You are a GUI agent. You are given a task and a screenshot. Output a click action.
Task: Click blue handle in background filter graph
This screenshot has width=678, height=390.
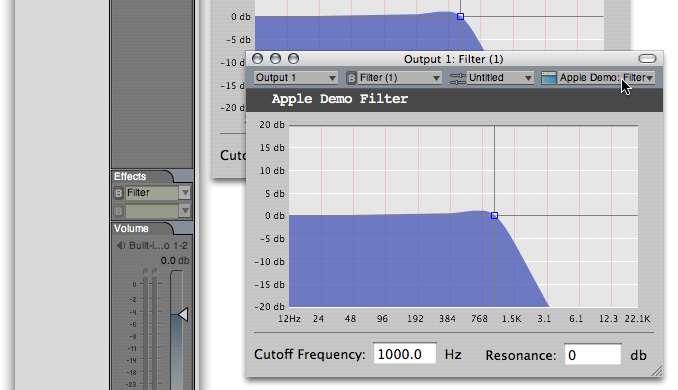[460, 16]
